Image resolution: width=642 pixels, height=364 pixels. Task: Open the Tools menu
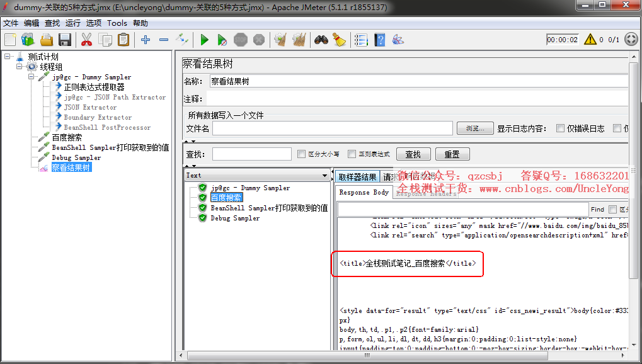(x=117, y=23)
